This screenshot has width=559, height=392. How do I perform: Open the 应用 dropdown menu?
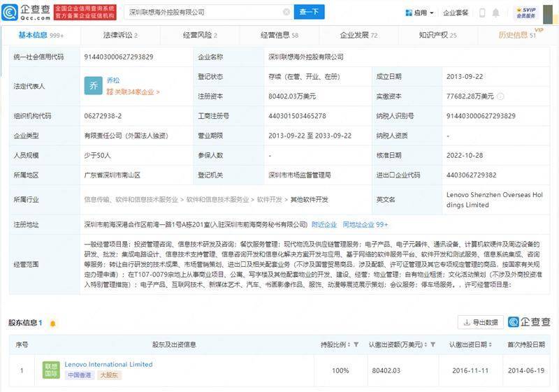420,13
